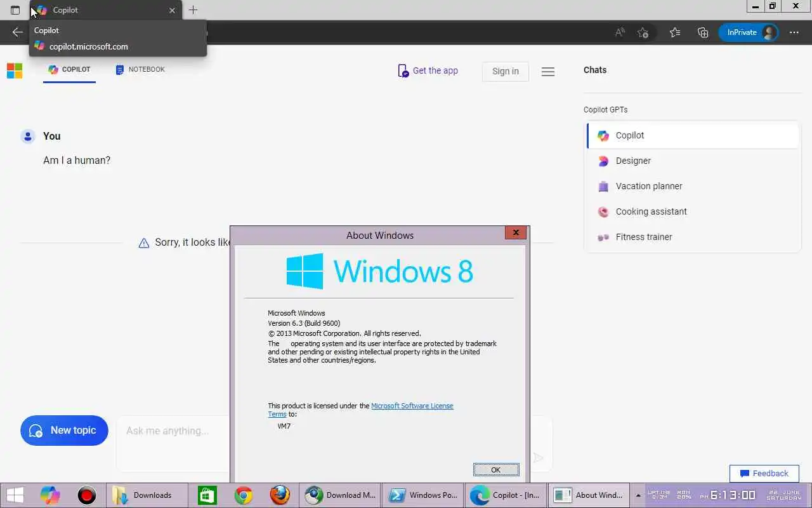Launch Firefox from the taskbar
This screenshot has width=812, height=508.
coord(280,495)
